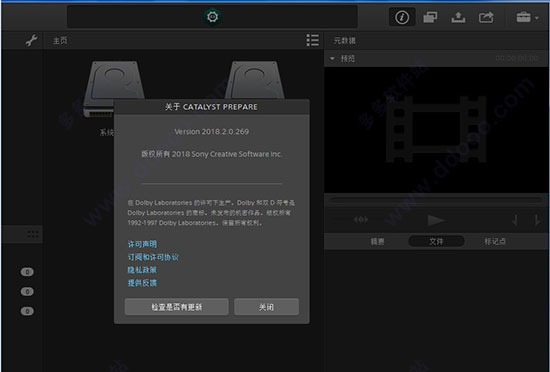
Task: Open the 订阅和许可协议 link
Action: click(x=153, y=257)
